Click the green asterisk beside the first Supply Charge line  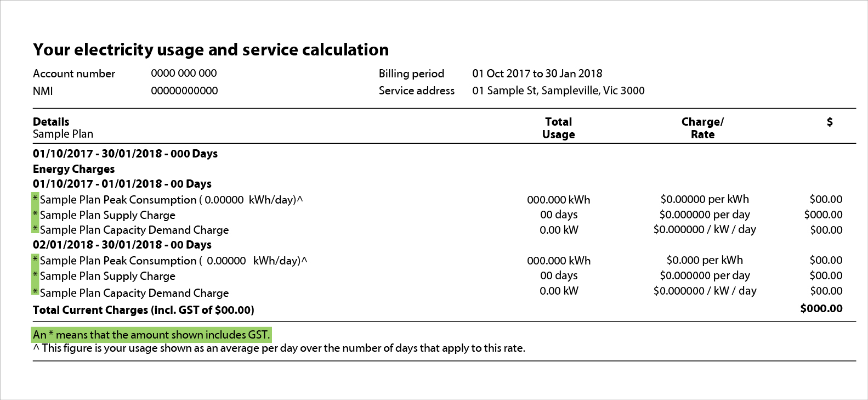[35, 214]
